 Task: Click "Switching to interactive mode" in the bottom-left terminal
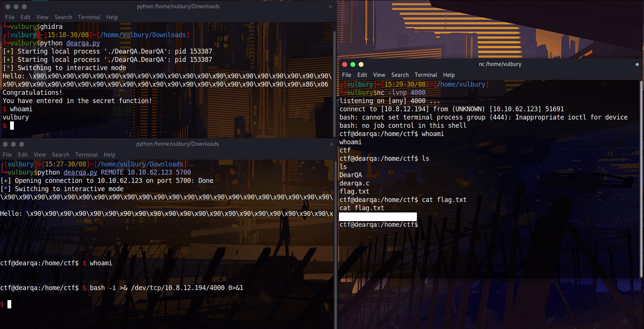pyautogui.click(x=69, y=189)
